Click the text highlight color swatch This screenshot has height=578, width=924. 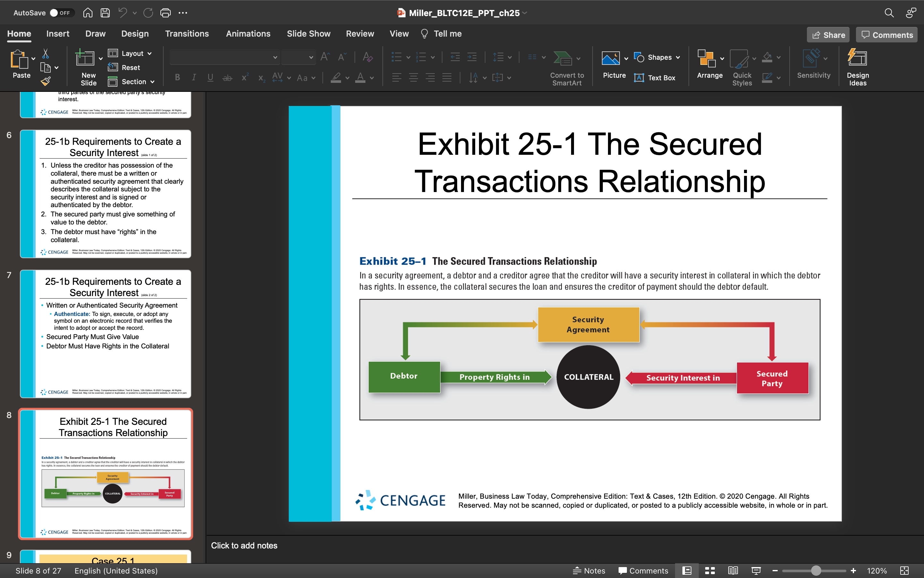click(x=336, y=78)
